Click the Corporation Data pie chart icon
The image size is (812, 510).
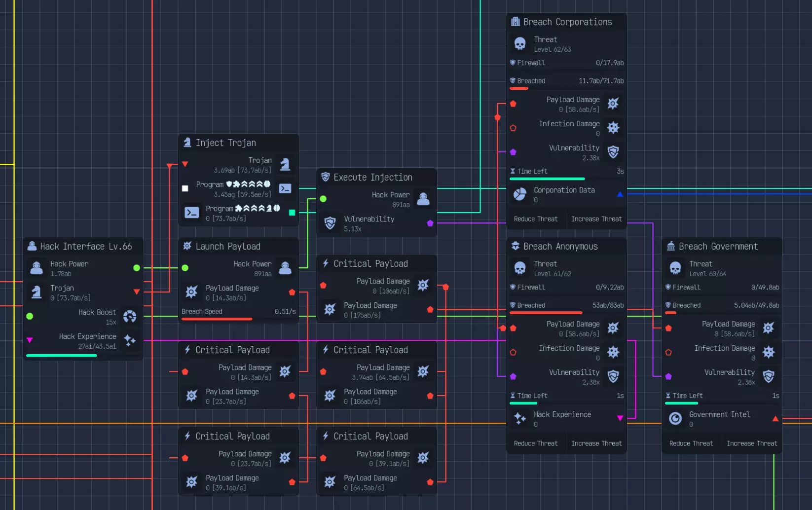tap(520, 194)
